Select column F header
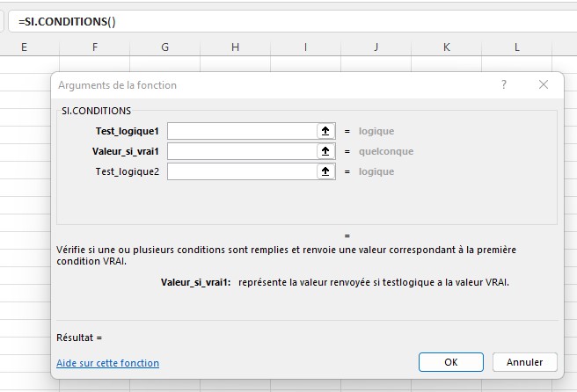 pyautogui.click(x=94, y=47)
